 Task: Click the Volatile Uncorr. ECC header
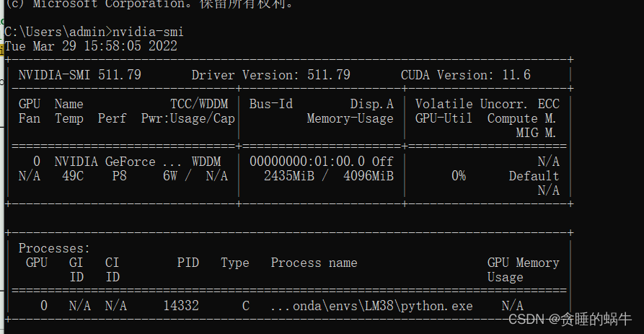[x=487, y=104]
